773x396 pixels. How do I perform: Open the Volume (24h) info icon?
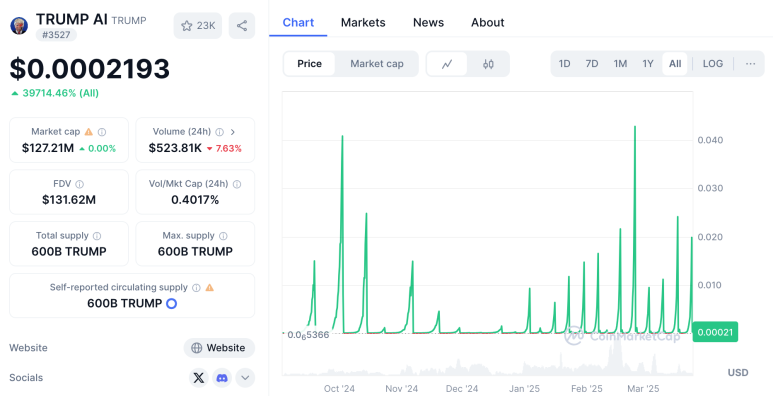pyautogui.click(x=219, y=132)
